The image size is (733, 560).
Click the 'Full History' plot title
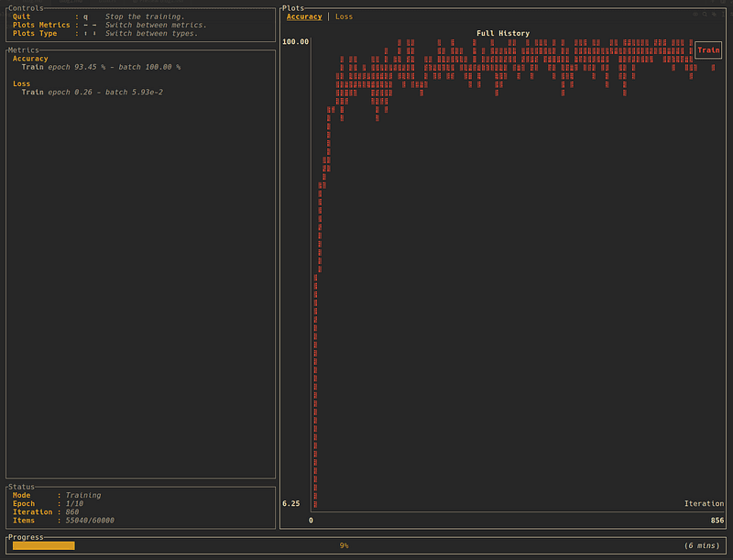pos(503,34)
